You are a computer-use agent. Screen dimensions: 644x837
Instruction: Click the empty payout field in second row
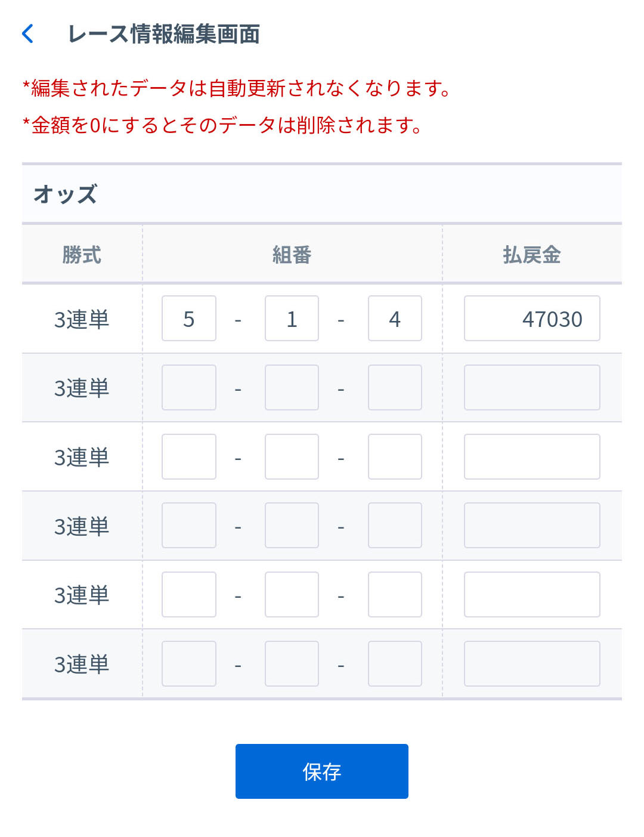click(532, 388)
